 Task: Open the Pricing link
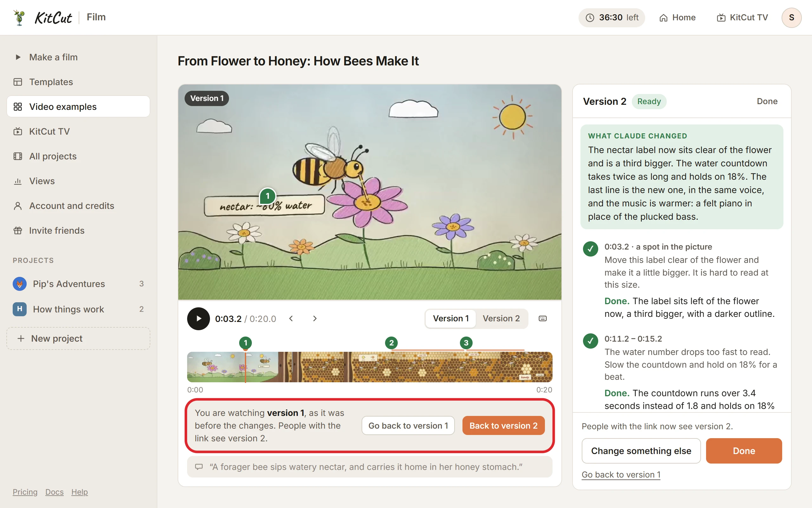(x=25, y=492)
